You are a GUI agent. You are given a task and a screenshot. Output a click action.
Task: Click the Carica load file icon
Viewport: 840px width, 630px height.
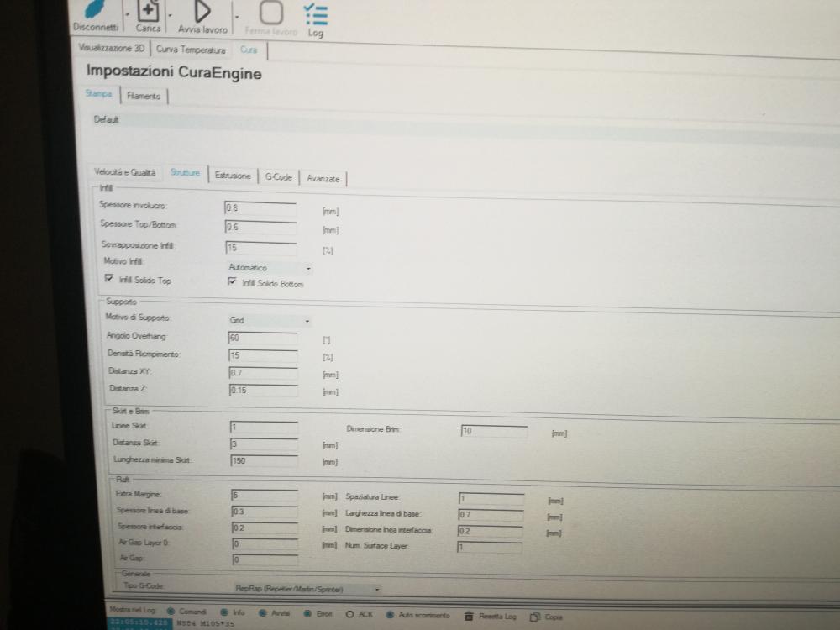tap(148, 12)
